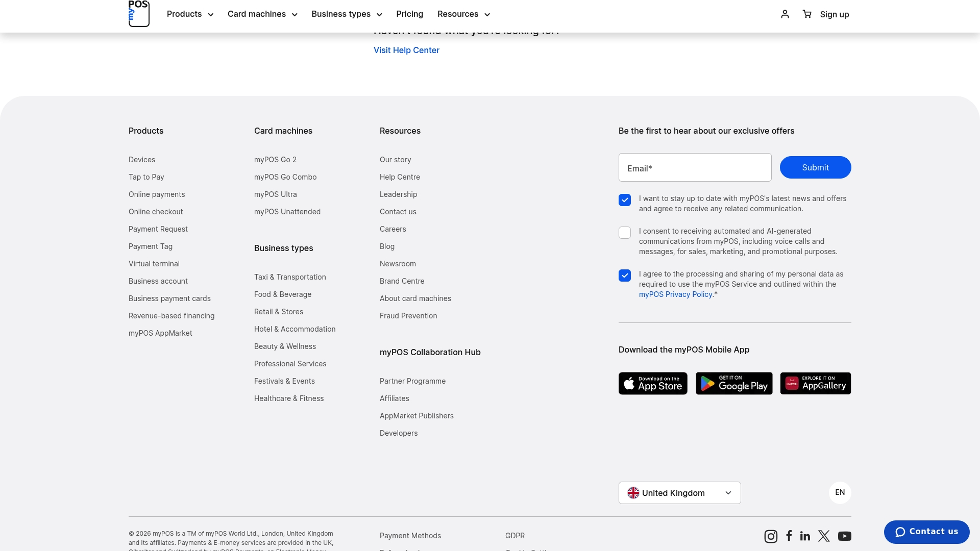Expand the Products menu in header

point(190,14)
